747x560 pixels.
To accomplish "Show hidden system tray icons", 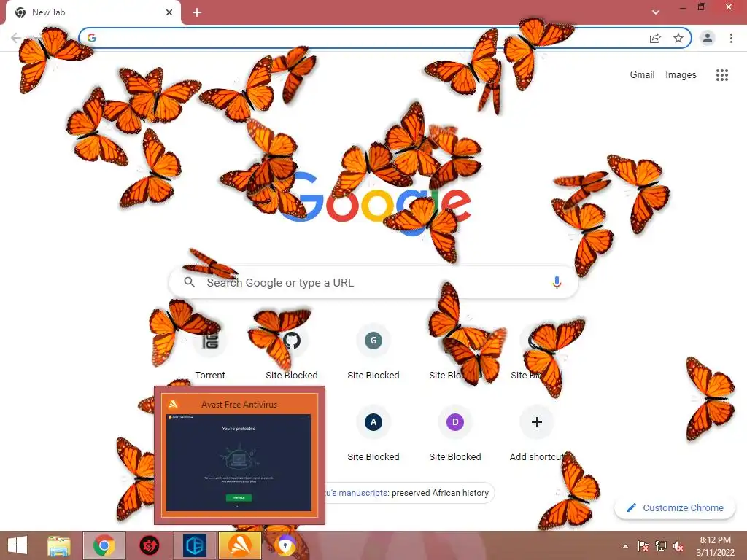I will pos(625,546).
